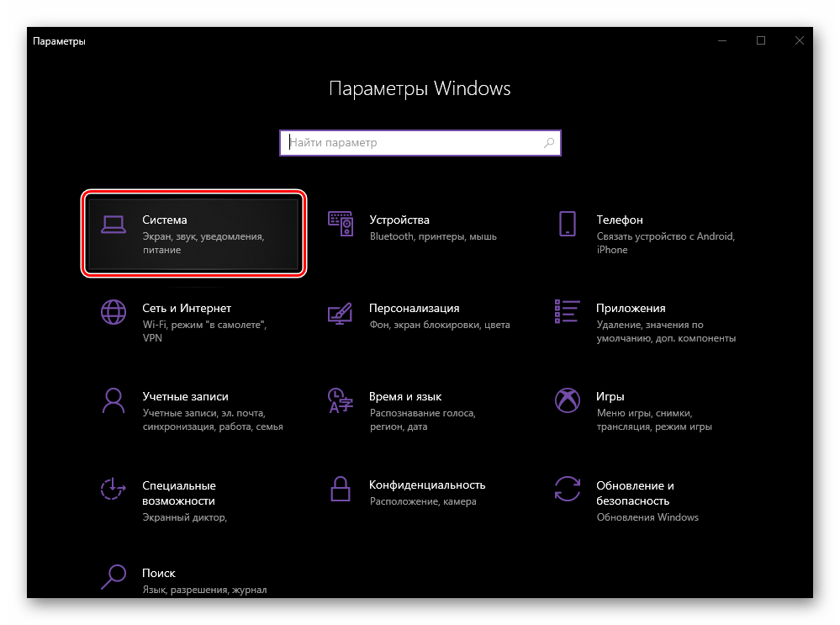Click the Приложения list icon

pos(568,311)
